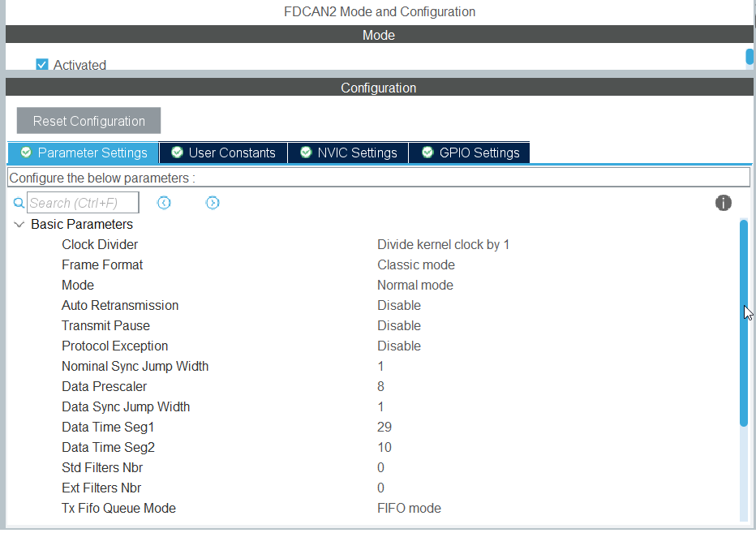Select the Ext Filters Nbr label
Screen dimensions: 756x533
pos(101,488)
